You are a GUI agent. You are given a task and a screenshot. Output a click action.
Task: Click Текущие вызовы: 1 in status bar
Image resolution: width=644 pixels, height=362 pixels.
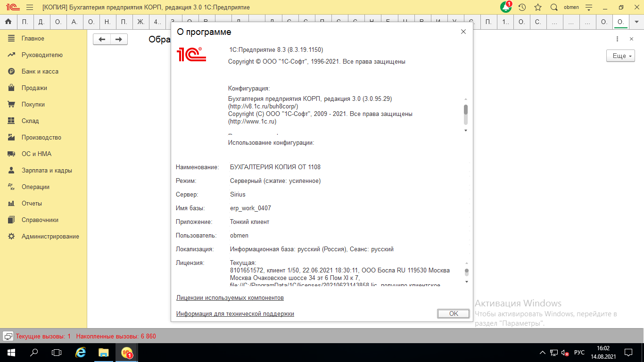[x=43, y=337]
